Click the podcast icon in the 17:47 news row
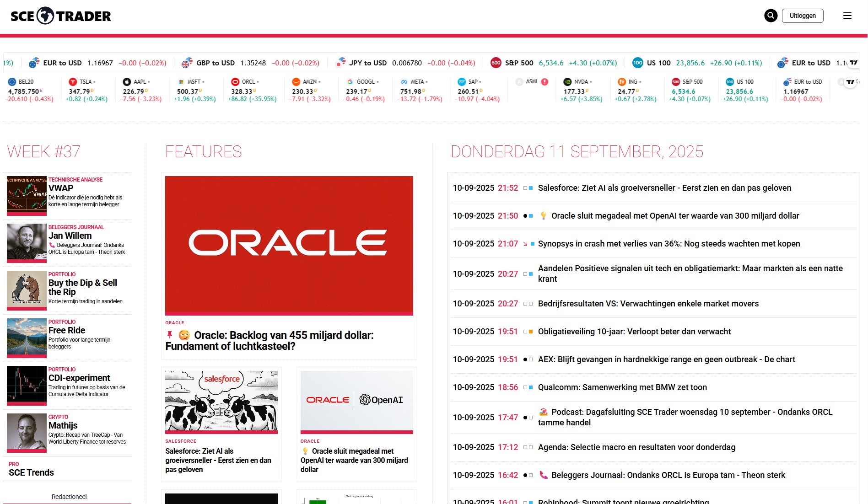 [x=543, y=412]
